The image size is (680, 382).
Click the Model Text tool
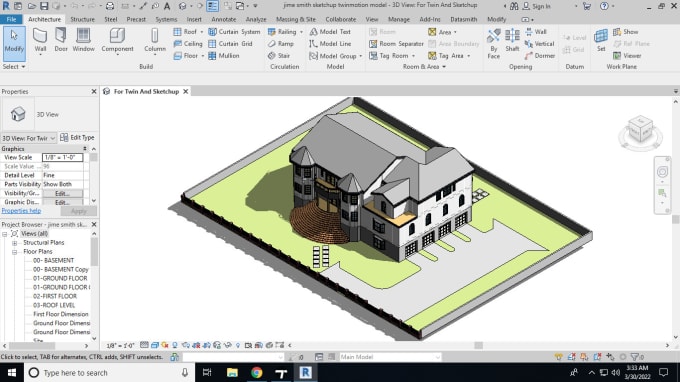point(330,32)
